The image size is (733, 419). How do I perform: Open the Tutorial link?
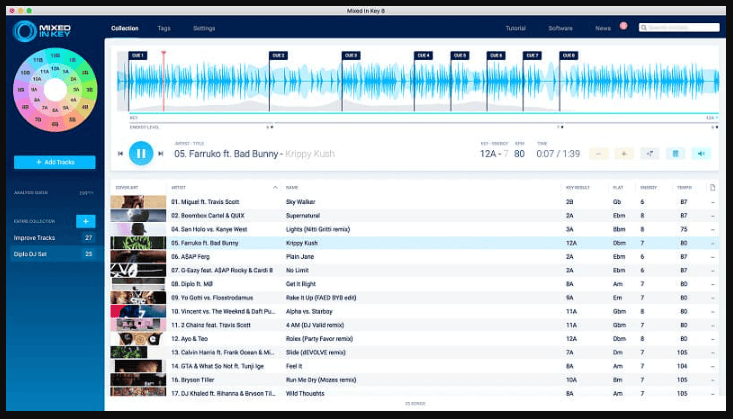[516, 29]
